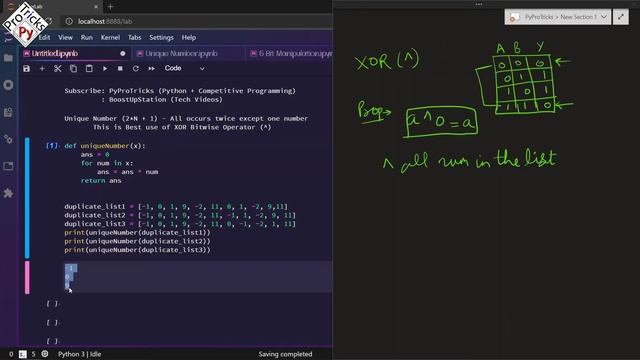Open the Tabs menu
Viewport: 640px width, 360px height.
click(x=134, y=38)
